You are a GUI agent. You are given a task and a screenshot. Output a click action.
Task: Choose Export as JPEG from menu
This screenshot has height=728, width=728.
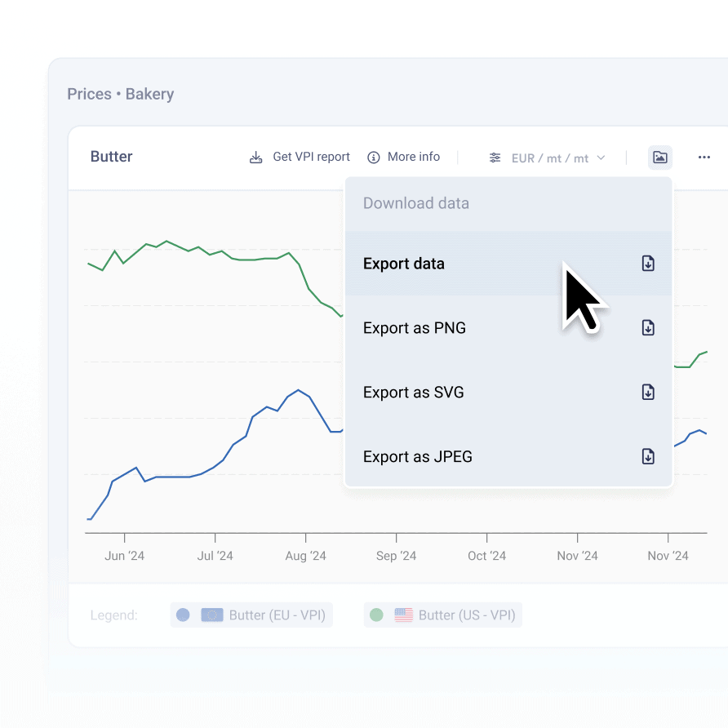click(417, 457)
